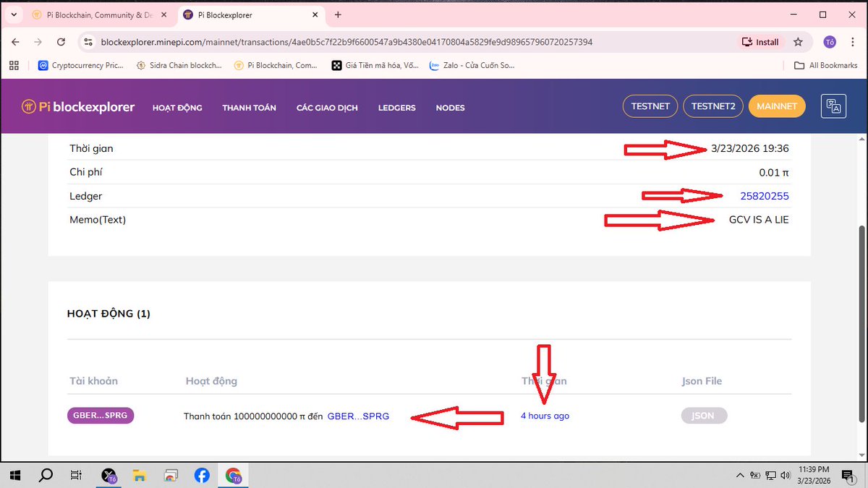Image resolution: width=868 pixels, height=488 pixels.
Task: Open the apps grid in bookmarks bar
Action: coord(14,65)
